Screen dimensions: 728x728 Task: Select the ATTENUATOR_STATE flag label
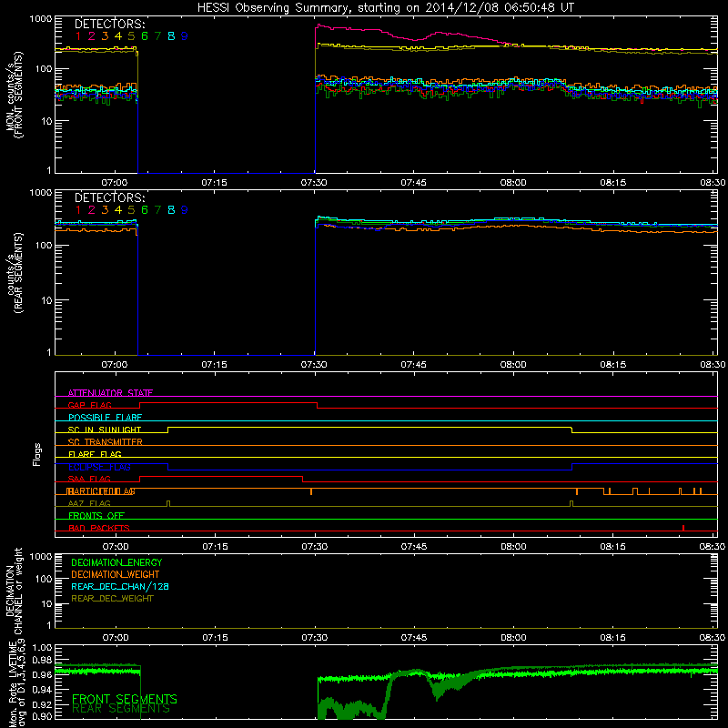110,393
